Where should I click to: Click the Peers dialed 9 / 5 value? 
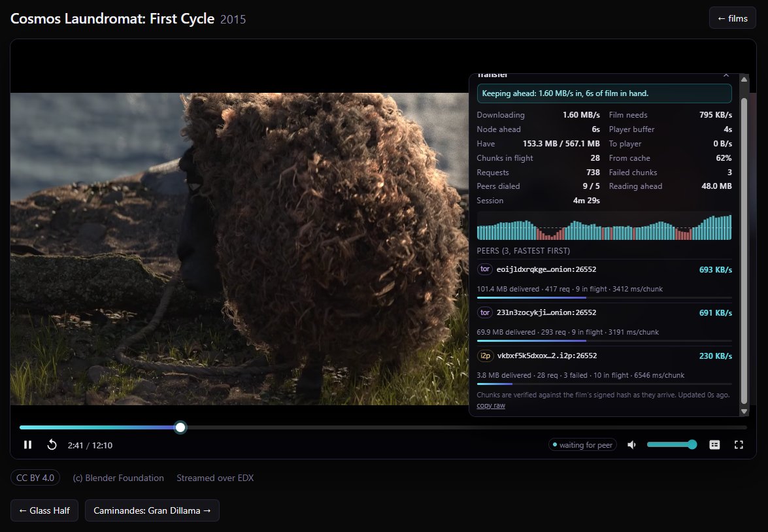591,186
